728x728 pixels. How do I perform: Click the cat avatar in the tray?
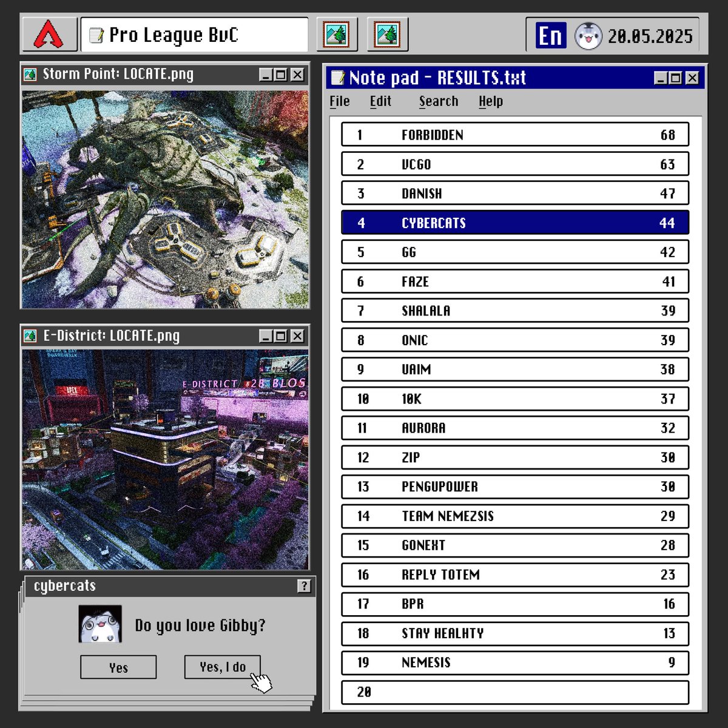(x=588, y=36)
